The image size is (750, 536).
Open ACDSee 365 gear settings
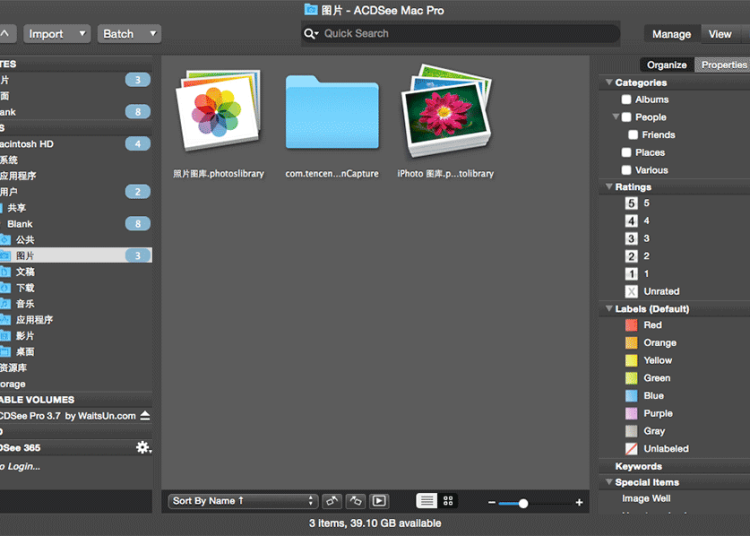point(143,447)
